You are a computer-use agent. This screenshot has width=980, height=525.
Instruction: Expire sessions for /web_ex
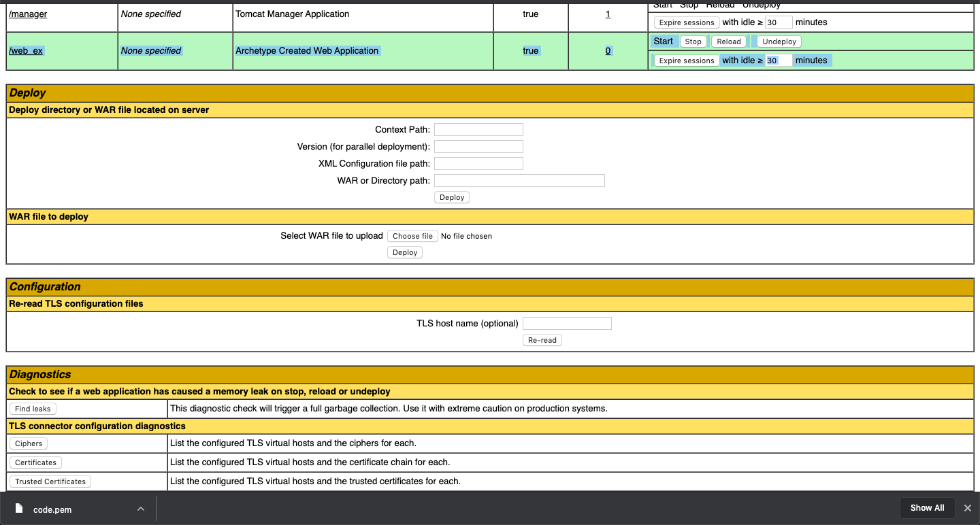click(x=686, y=60)
